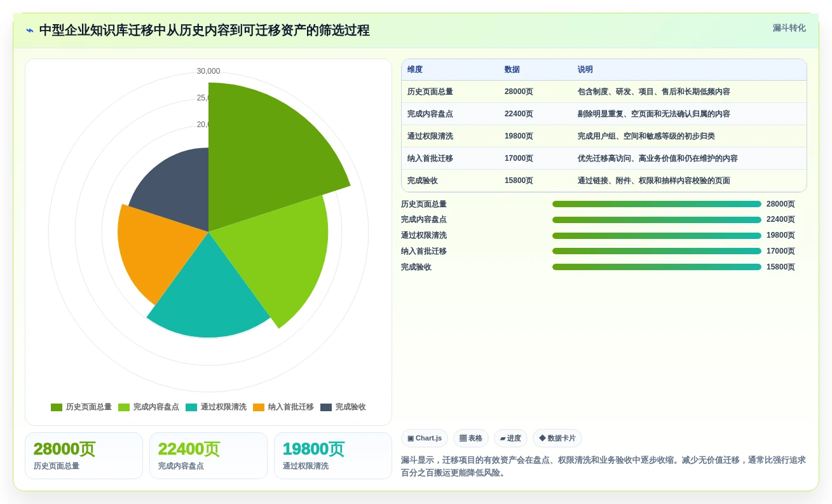Viewport: 832px width, 504px height.
Task: Click the 历史页面总量 progress bar
Action: [657, 204]
